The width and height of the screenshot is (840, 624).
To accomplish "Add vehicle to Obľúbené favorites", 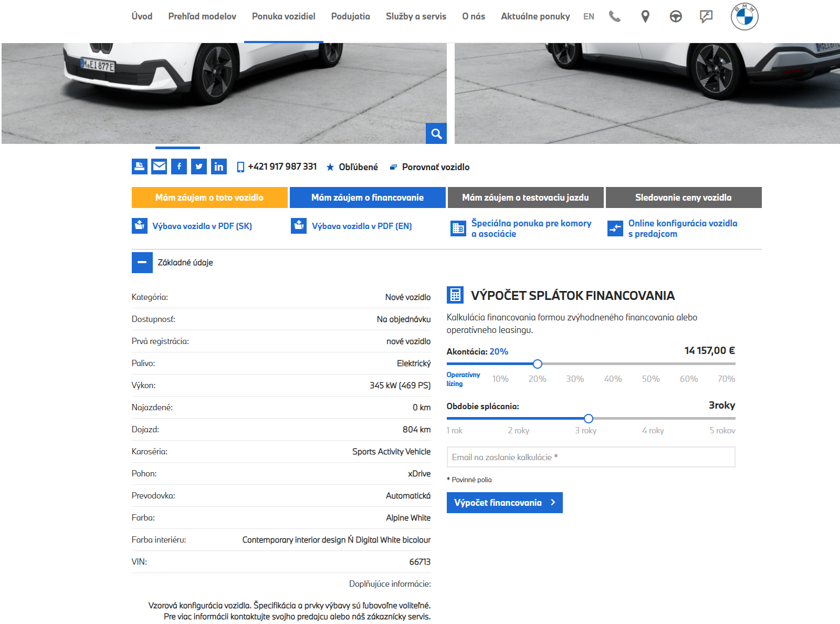I will click(352, 167).
